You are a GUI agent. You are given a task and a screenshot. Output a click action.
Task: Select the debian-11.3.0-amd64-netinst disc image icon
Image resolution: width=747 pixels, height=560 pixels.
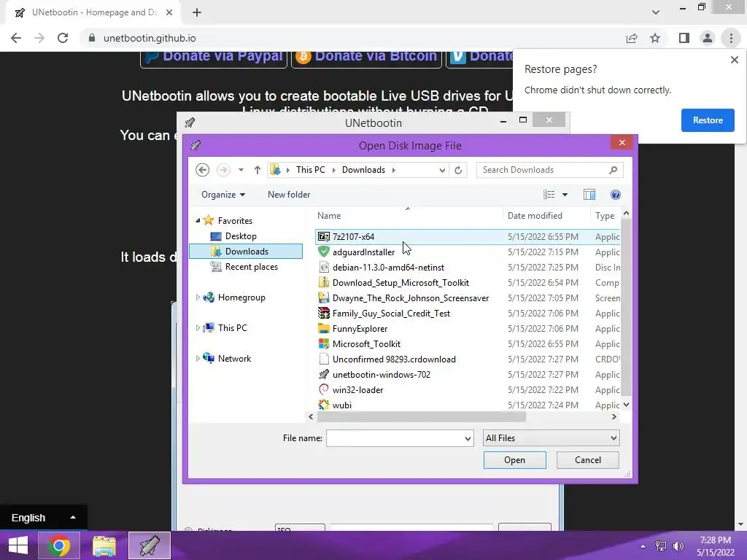[x=323, y=267]
